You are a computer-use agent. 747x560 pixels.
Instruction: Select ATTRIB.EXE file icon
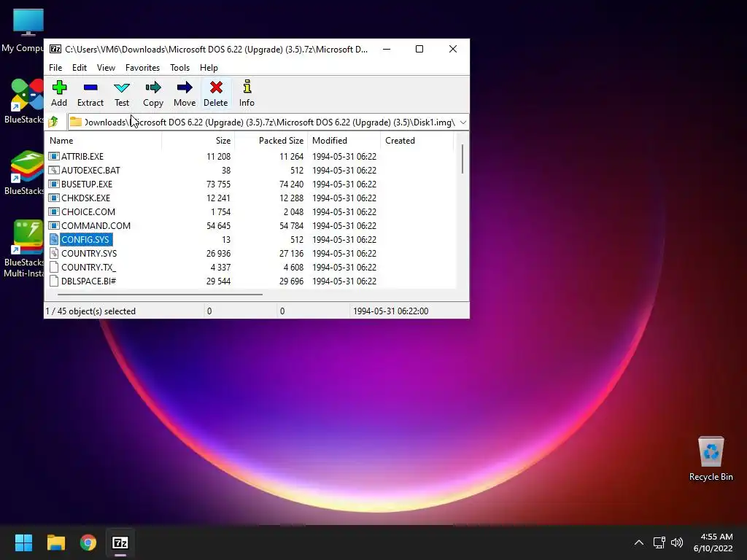[54, 156]
